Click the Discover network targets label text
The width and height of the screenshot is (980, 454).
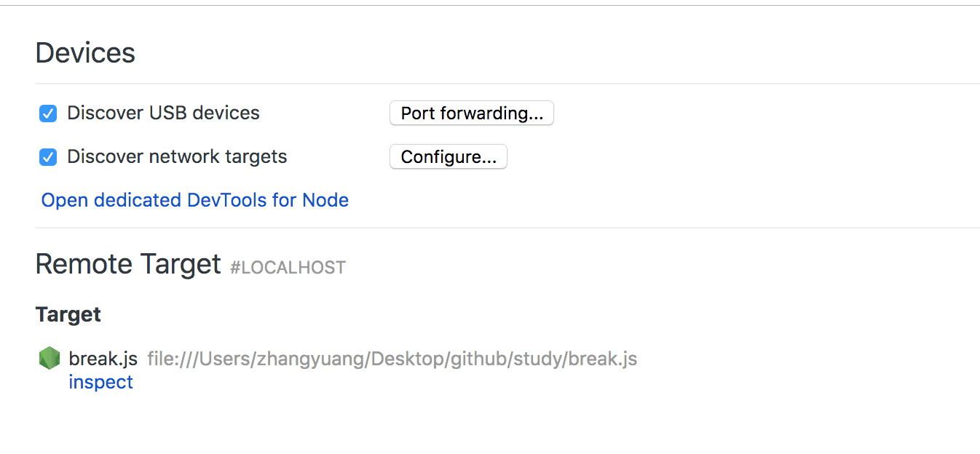177,156
